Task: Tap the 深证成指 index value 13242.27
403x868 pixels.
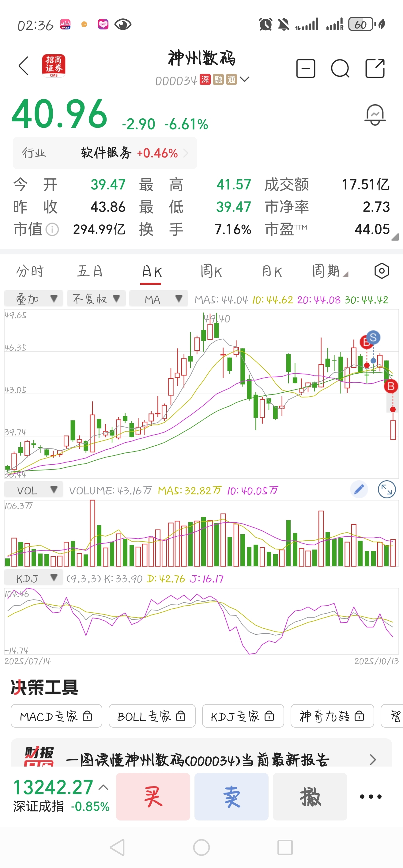Action: click(x=53, y=787)
